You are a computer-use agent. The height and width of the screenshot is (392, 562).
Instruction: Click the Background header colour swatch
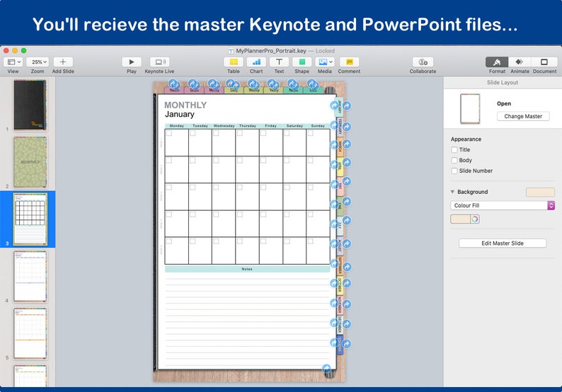[x=540, y=192]
